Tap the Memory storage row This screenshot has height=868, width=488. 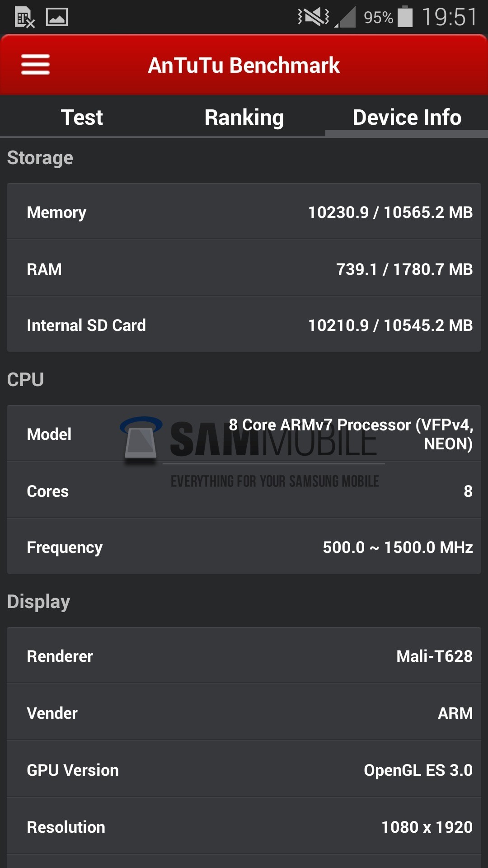[x=244, y=212]
